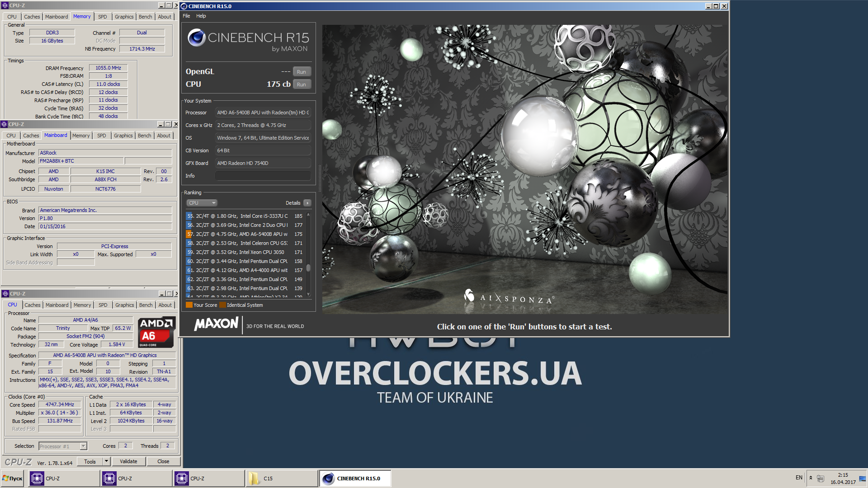Click the DRAM Frequency 1055.0 MHz value

pyautogui.click(x=108, y=68)
